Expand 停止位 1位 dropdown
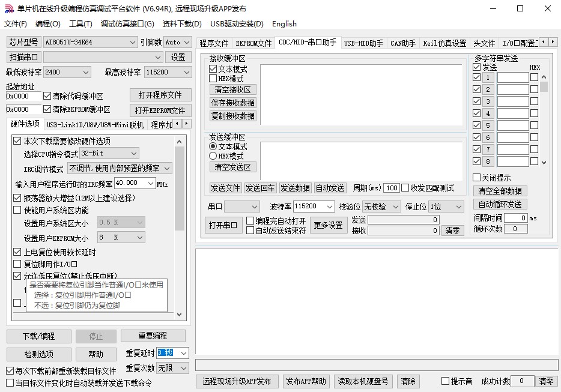 [x=459, y=207]
